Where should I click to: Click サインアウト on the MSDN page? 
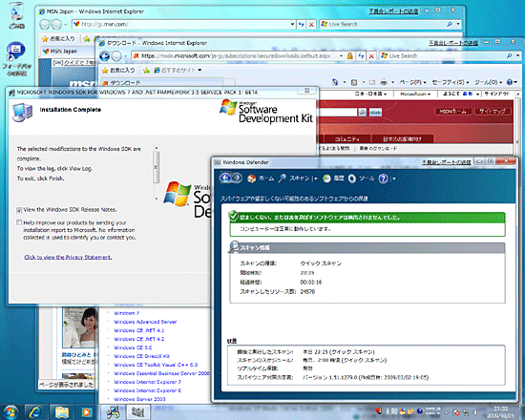pos(497,94)
